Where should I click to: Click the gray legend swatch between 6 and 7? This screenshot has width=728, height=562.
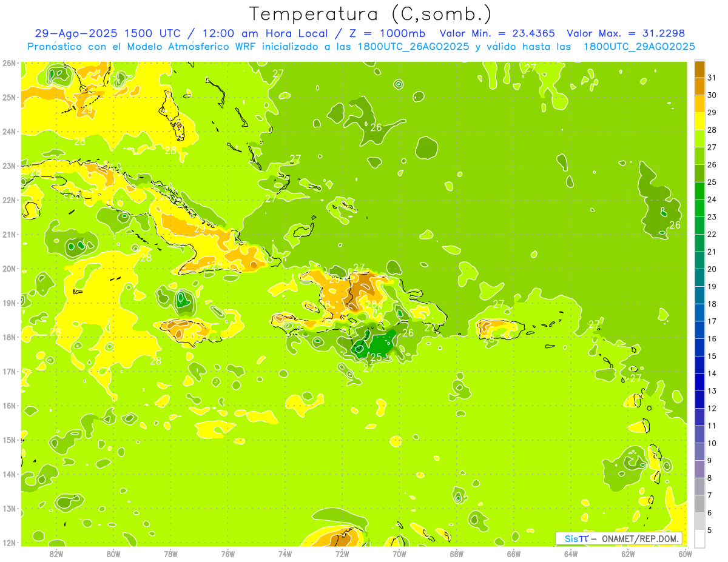pos(699,504)
